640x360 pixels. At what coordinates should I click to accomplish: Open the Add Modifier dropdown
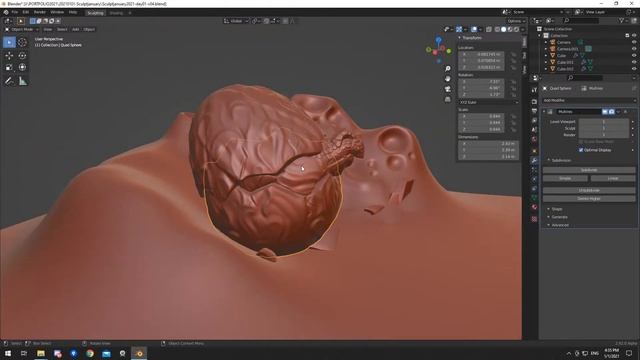(589, 100)
